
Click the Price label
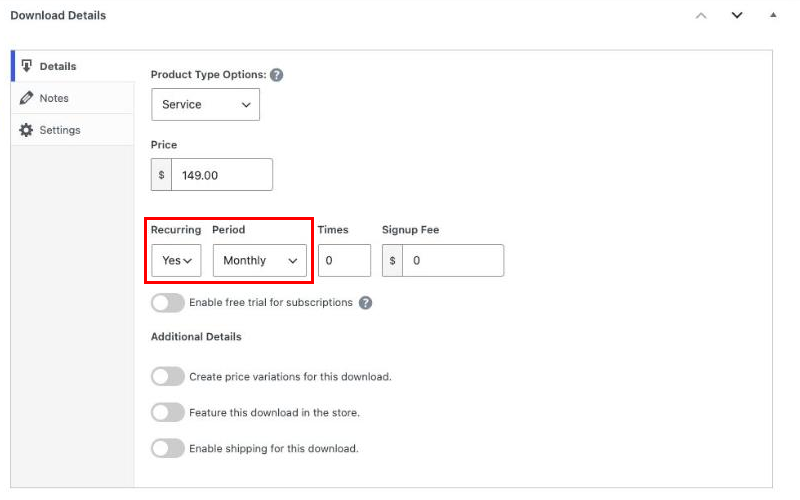tap(164, 145)
